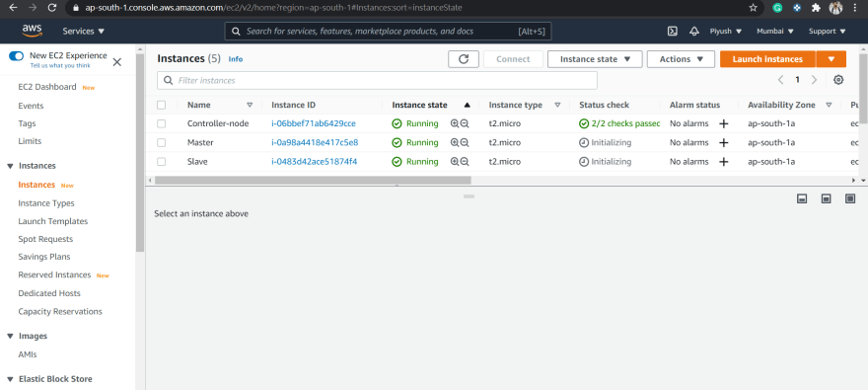868x390 pixels.
Task: Zoom out filter on Master instance state
Action: pyautogui.click(x=465, y=143)
